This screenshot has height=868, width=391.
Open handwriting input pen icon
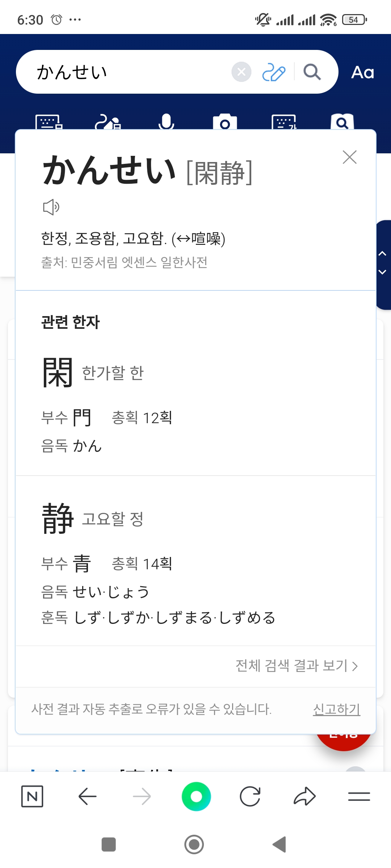274,72
